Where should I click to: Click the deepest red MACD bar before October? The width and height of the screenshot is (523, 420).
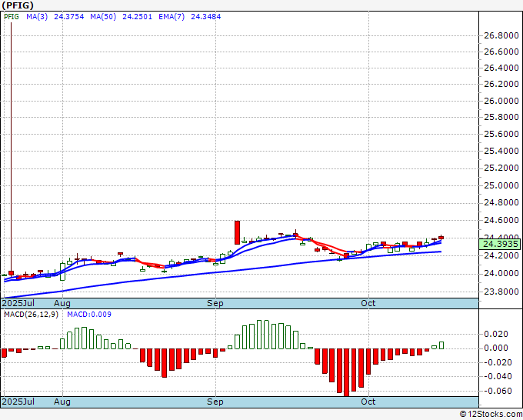(347, 372)
